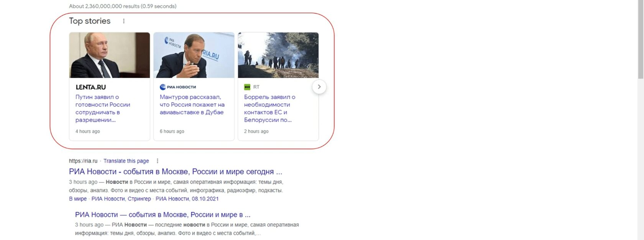Open options menu next to Translate this page
This screenshot has height=240, width=644.
(x=157, y=161)
